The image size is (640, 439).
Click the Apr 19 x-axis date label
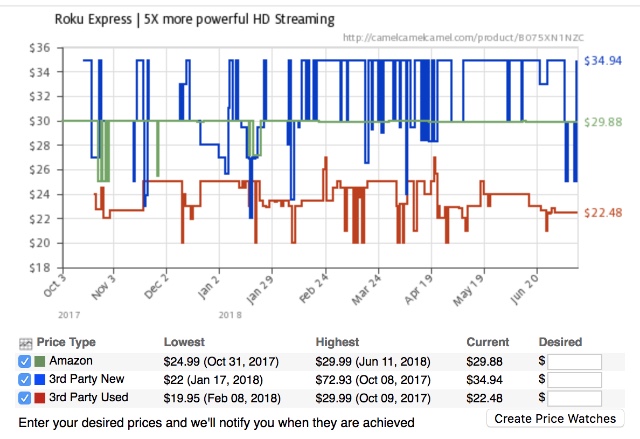tap(419, 289)
